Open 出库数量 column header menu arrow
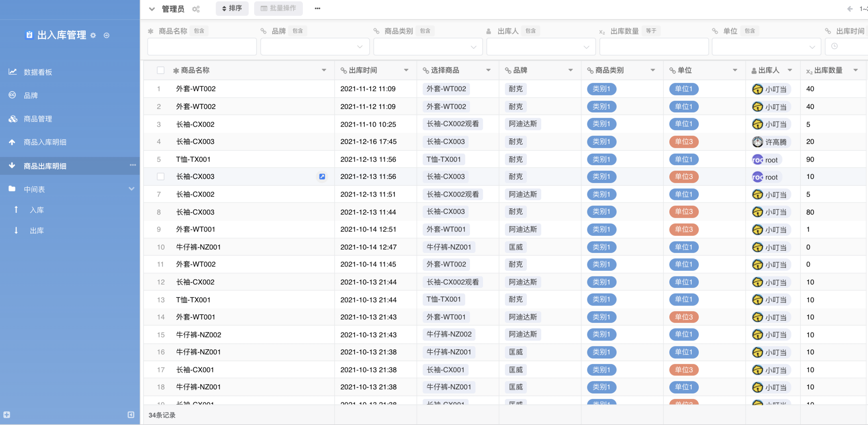This screenshot has height=425, width=868. tap(856, 70)
